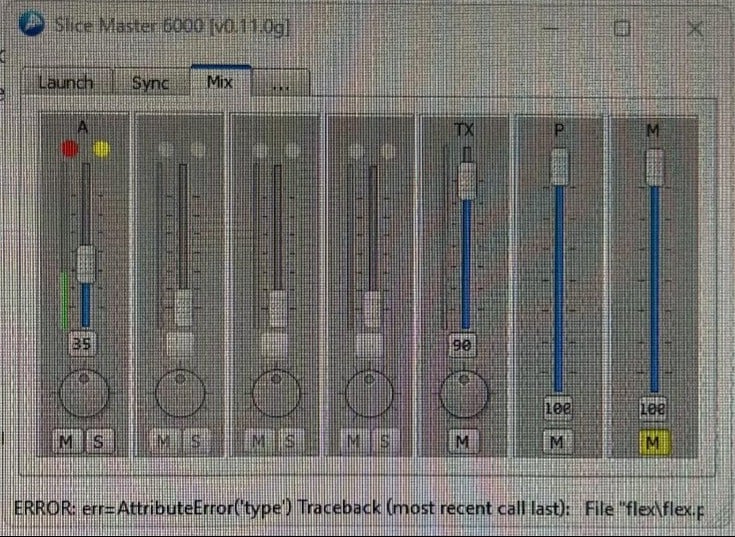Click the ERROR AttributeError status message

pos(359,508)
